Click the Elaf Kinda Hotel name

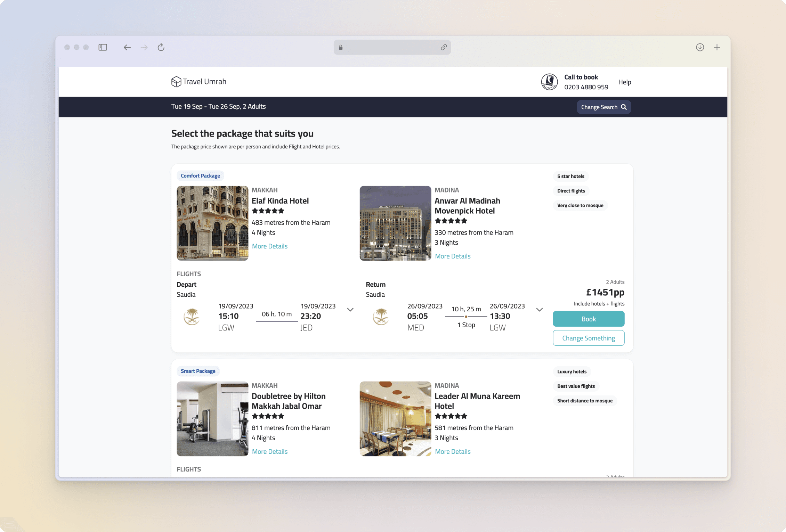pyautogui.click(x=280, y=201)
